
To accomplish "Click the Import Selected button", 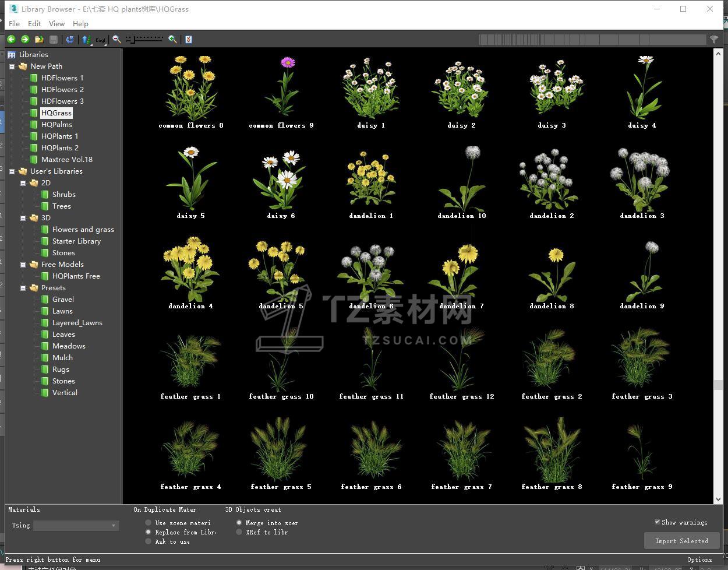I will coord(681,541).
